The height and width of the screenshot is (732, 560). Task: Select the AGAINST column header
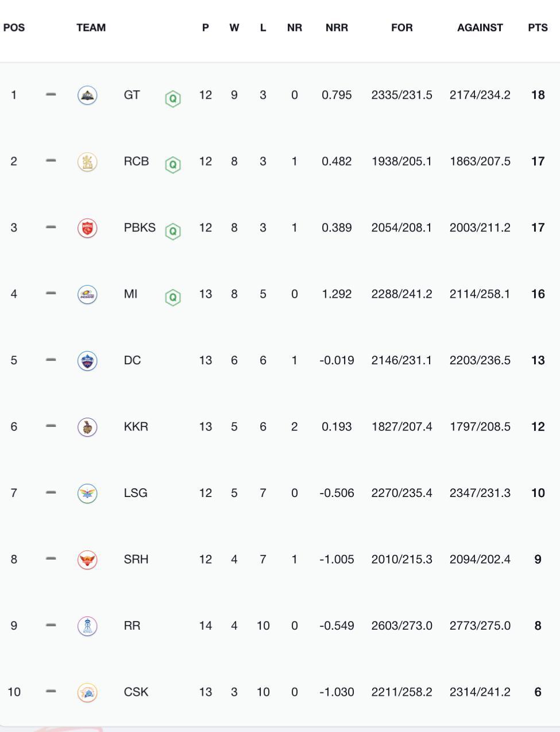pyautogui.click(x=480, y=28)
